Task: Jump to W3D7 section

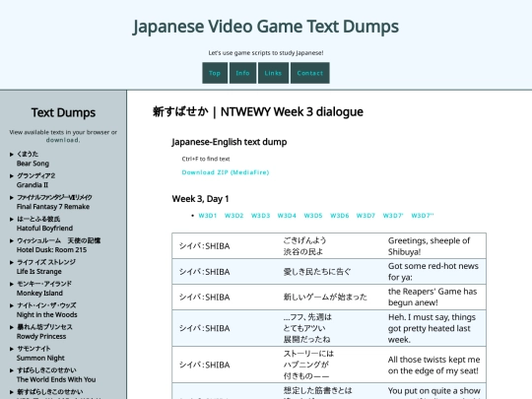Action: pyautogui.click(x=366, y=216)
